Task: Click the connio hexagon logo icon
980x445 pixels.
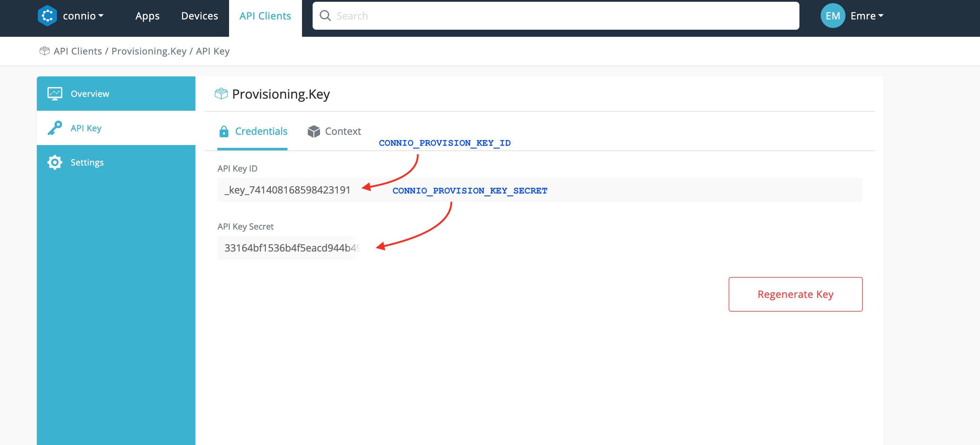Action: [x=47, y=16]
